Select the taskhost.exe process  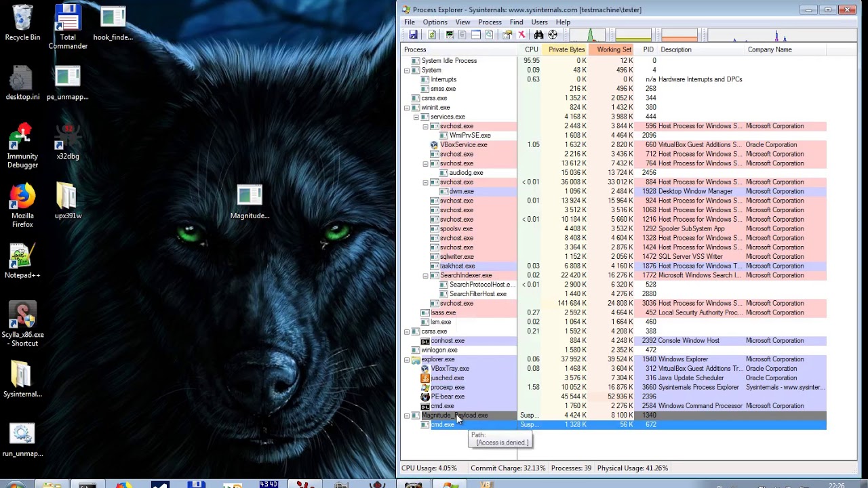point(614,266)
